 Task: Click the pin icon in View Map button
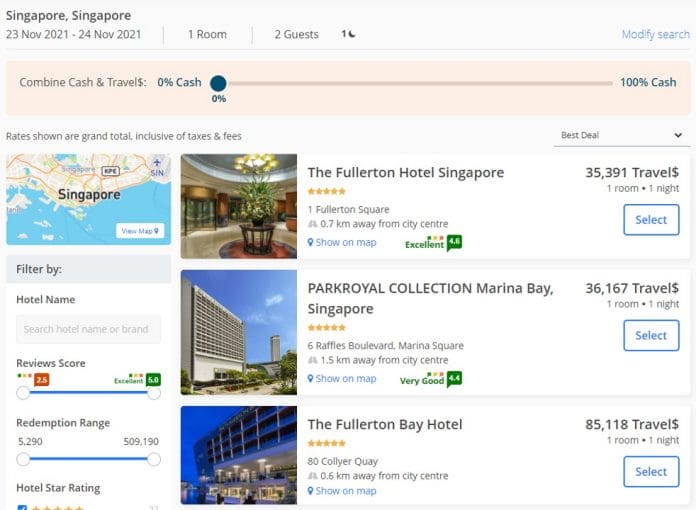(x=156, y=231)
